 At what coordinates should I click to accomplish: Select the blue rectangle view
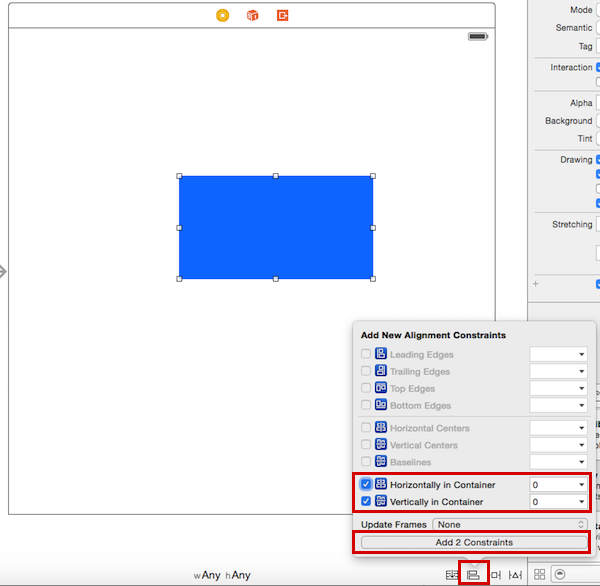pyautogui.click(x=276, y=227)
